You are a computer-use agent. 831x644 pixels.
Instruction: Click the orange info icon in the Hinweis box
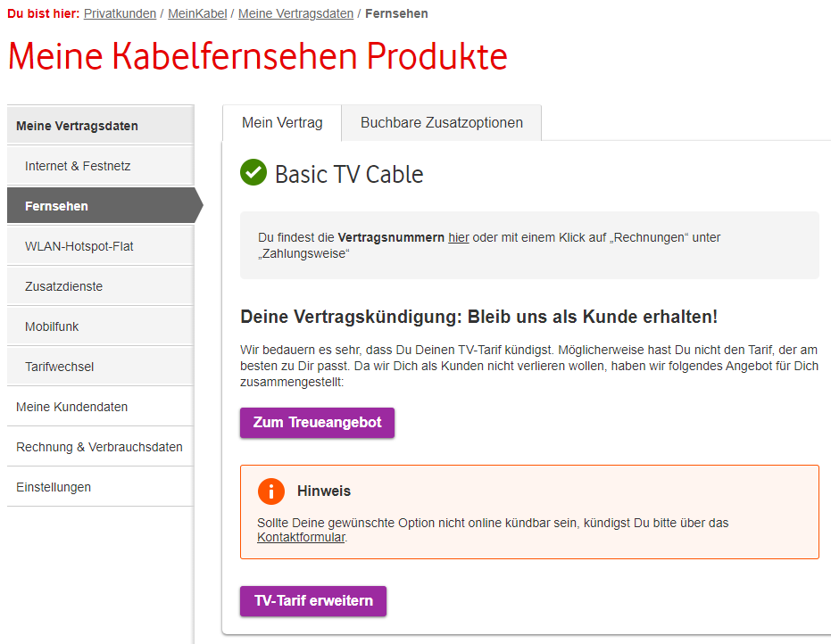coord(272,491)
